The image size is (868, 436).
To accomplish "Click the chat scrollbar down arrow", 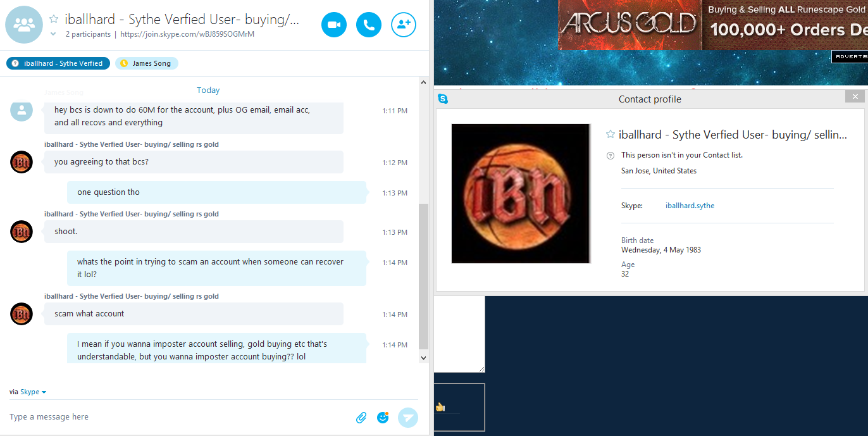I will tap(423, 358).
